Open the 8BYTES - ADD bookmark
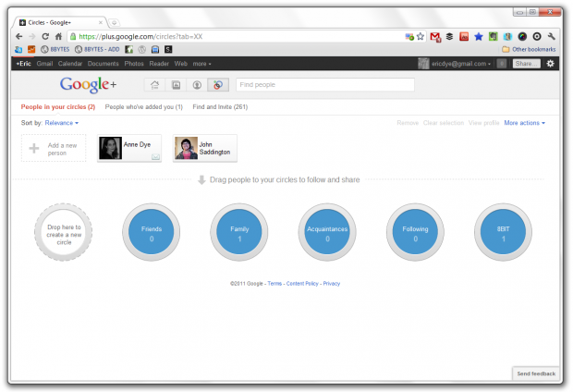 tap(97, 49)
